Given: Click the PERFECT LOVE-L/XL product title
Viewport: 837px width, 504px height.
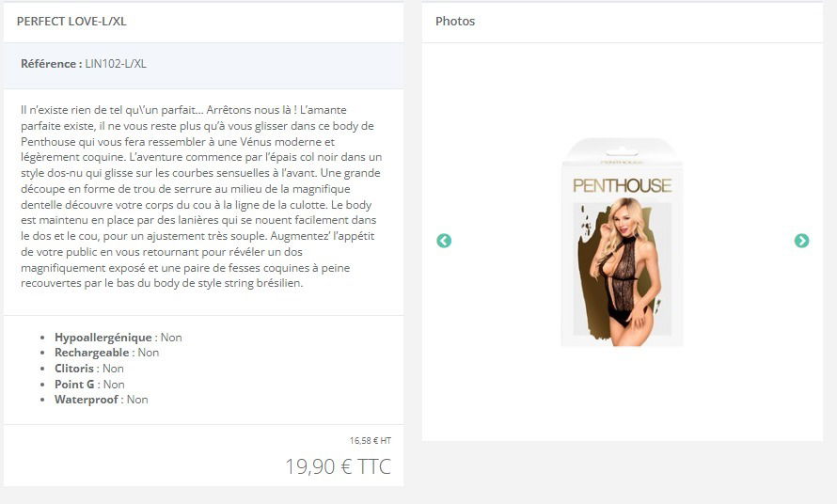Looking at the screenshot, I should click(71, 22).
